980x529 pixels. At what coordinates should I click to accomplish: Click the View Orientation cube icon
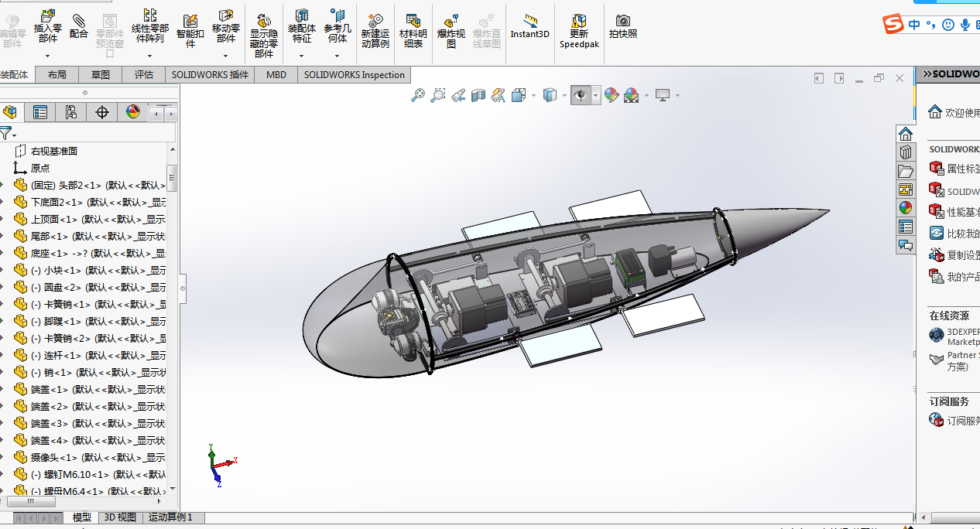(519, 95)
